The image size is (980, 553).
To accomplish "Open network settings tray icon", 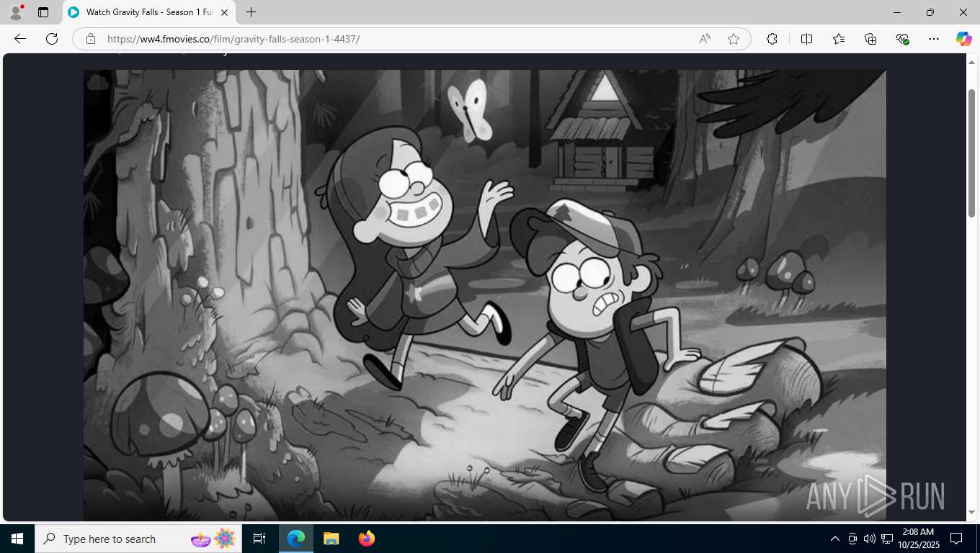I will [x=887, y=539].
